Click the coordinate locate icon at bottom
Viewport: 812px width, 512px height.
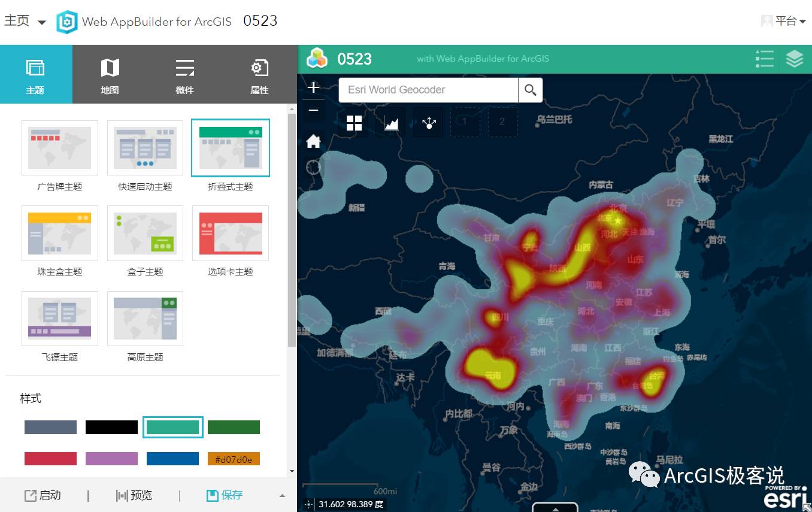(309, 504)
